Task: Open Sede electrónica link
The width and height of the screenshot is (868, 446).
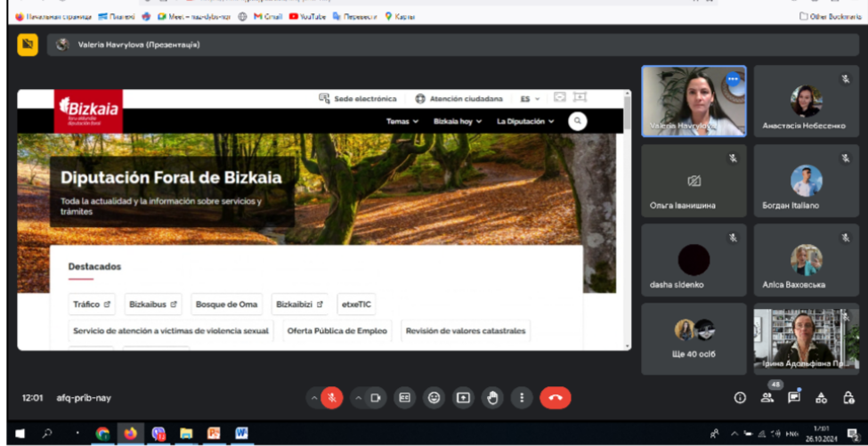Action: coord(358,99)
